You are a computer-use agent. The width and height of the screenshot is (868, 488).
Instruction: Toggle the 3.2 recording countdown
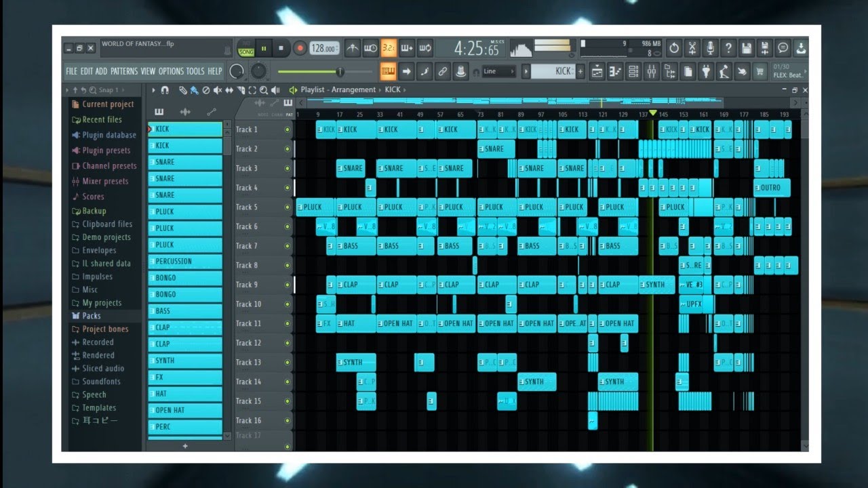[x=389, y=49]
